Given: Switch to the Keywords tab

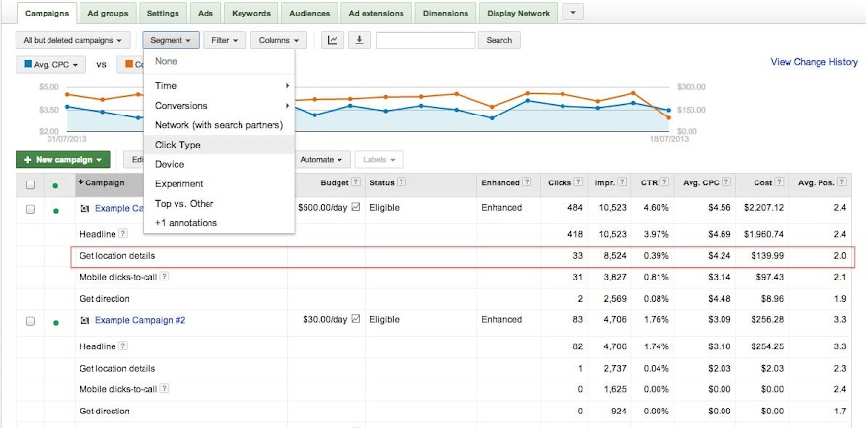Looking at the screenshot, I should click(x=251, y=14).
